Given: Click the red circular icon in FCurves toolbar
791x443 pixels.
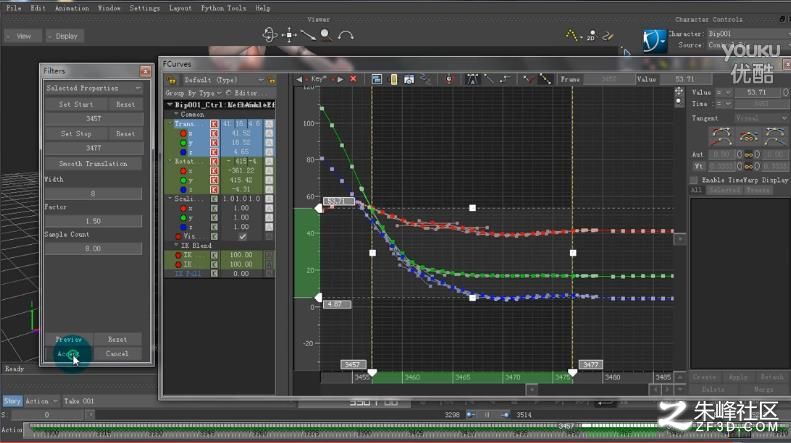Looking at the screenshot, I should click(x=448, y=79).
